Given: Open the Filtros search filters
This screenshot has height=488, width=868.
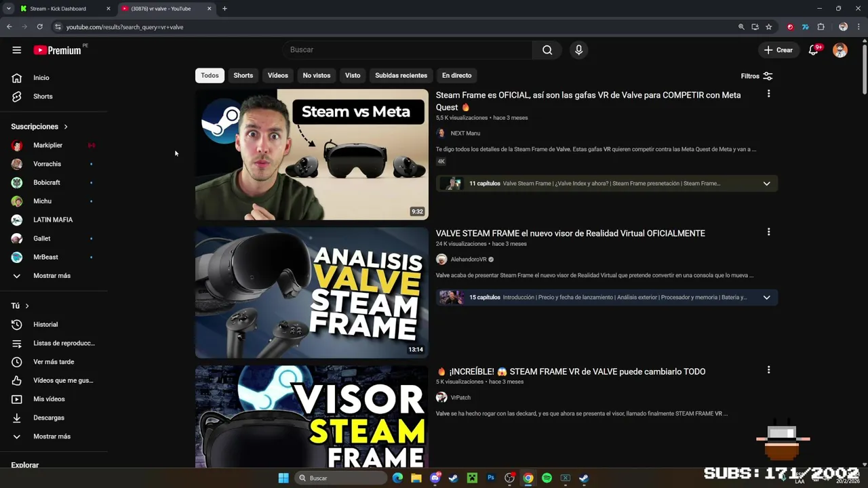Looking at the screenshot, I should [x=757, y=76].
